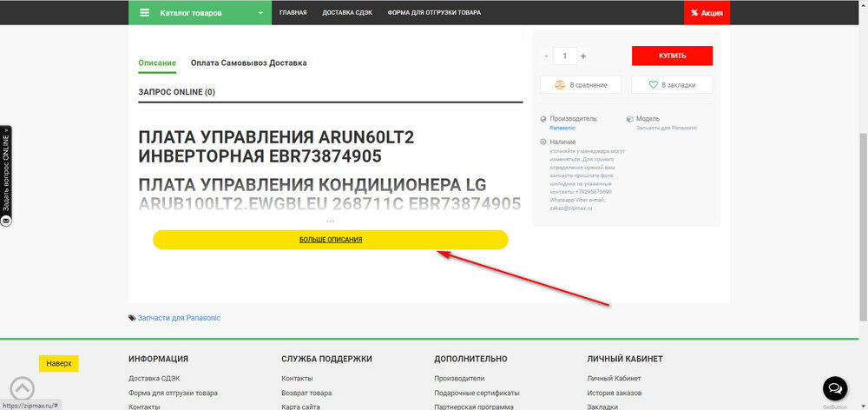This screenshot has height=410, width=868.
Task: Click the red Акция percent button
Action: pos(707,13)
